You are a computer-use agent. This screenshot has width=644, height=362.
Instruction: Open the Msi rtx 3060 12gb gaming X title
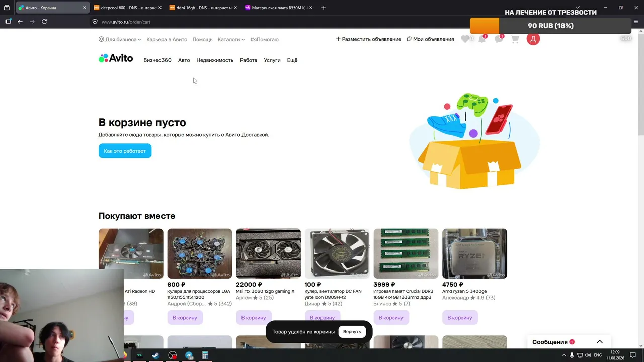tap(265, 291)
